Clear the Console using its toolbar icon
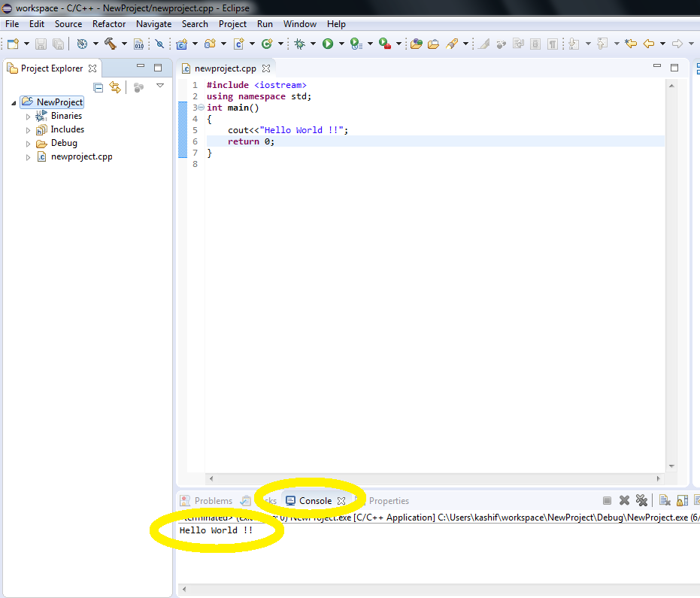This screenshot has height=598, width=700. [x=664, y=500]
